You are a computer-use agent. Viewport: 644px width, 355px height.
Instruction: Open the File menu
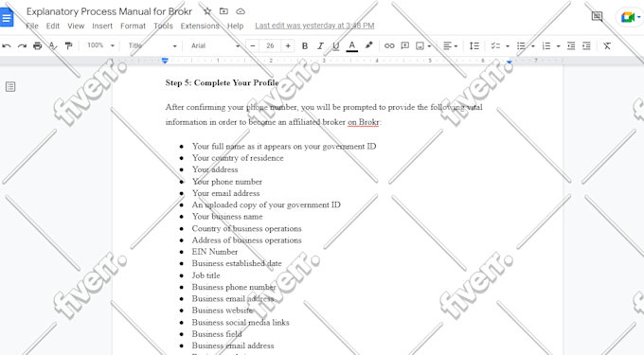[32, 26]
